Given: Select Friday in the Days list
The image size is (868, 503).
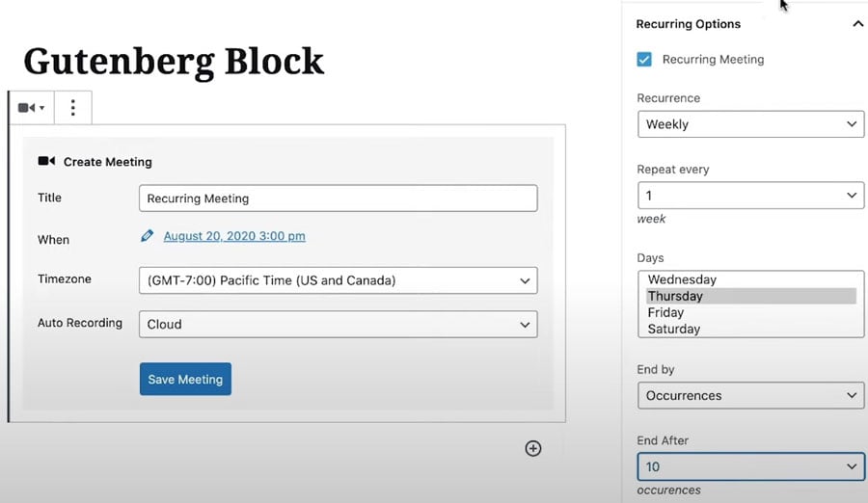Looking at the screenshot, I should pos(750,312).
